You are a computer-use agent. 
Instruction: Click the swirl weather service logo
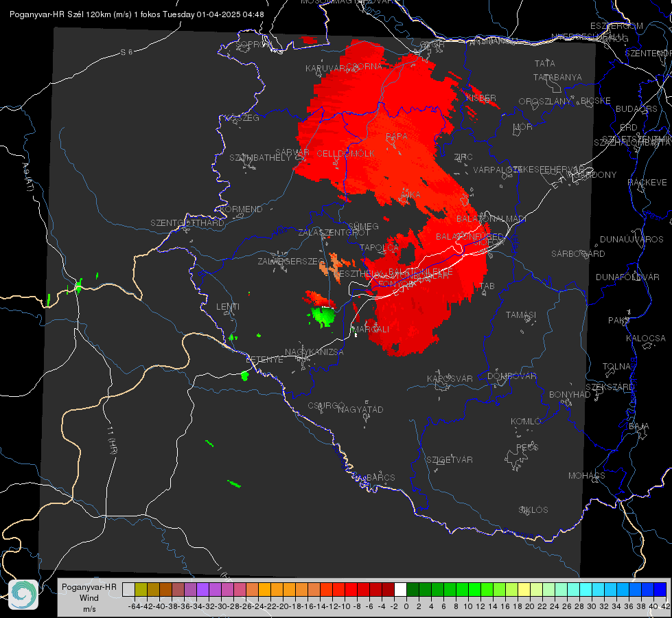(x=23, y=595)
